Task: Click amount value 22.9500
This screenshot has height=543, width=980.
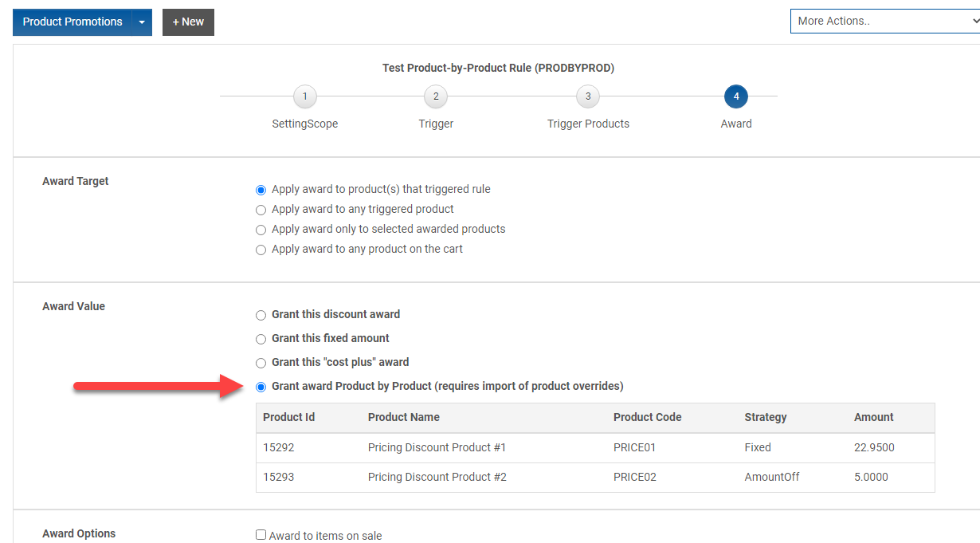Action: (x=874, y=447)
